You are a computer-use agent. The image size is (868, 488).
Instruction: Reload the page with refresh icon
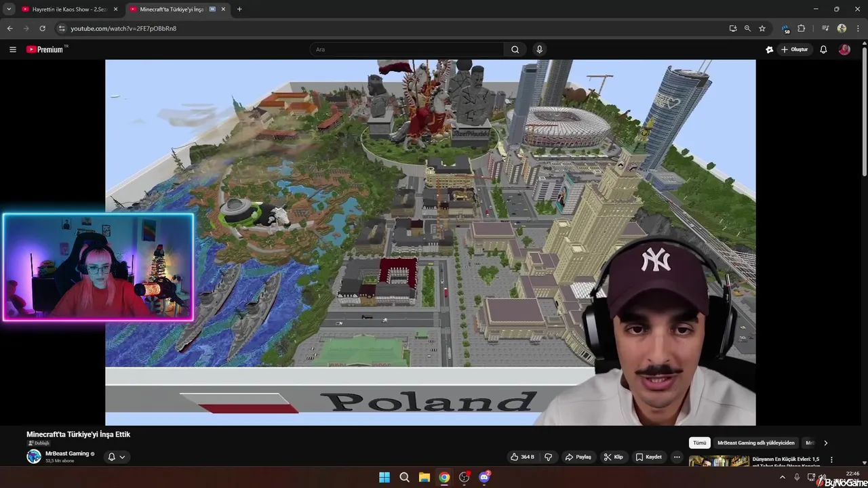[42, 28]
